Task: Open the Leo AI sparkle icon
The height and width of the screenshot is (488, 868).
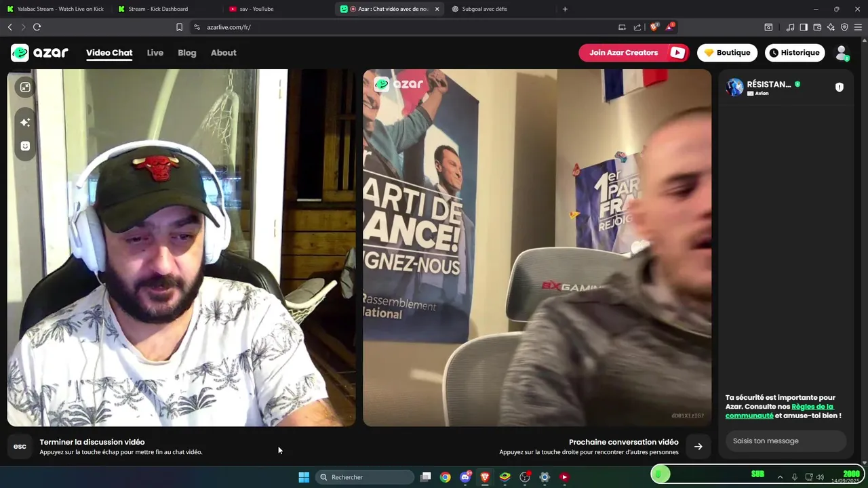Action: [831, 27]
